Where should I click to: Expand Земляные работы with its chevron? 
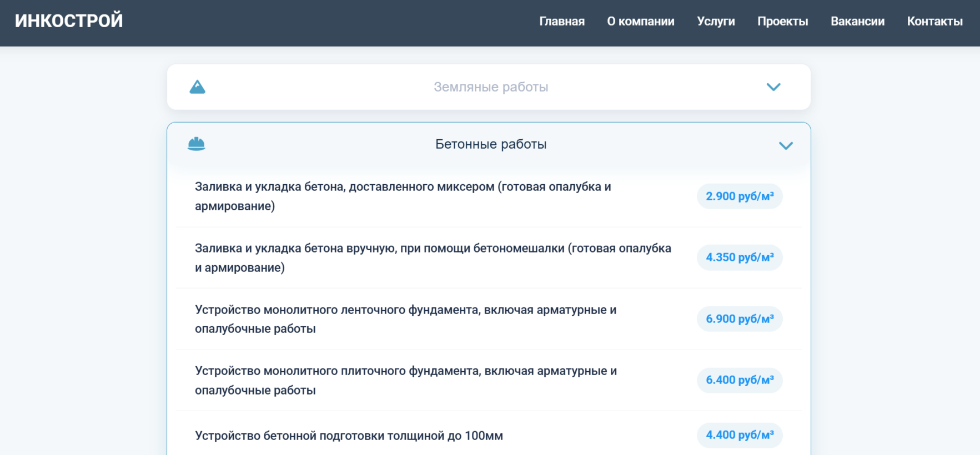(x=773, y=87)
